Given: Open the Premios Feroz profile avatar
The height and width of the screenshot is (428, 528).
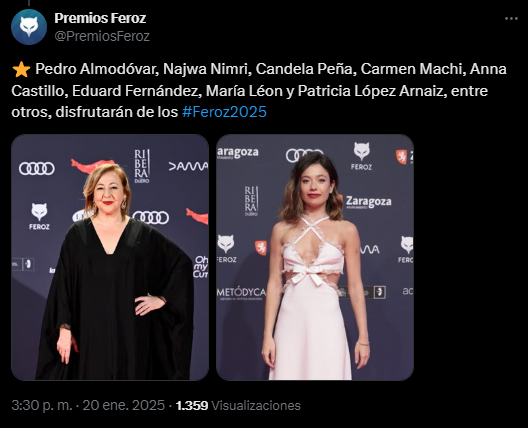Looking at the screenshot, I should point(29,27).
